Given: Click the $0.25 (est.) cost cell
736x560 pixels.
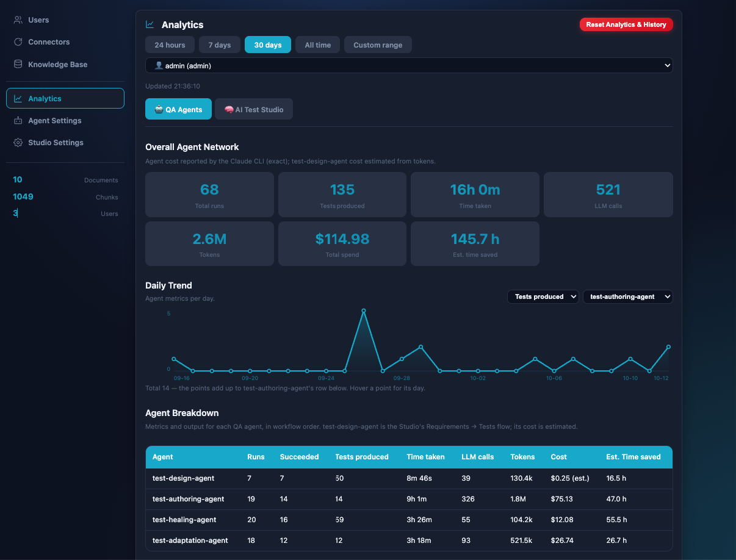Looking at the screenshot, I should pos(570,478).
